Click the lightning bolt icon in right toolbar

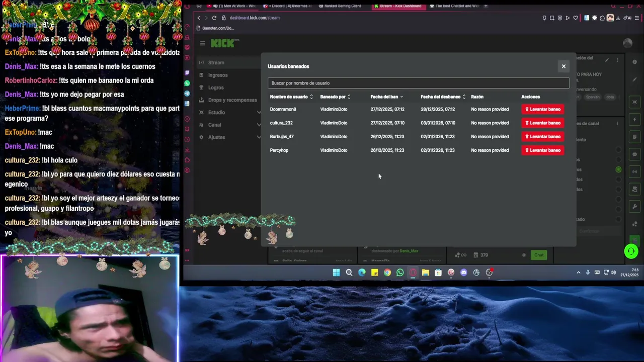[x=634, y=120]
